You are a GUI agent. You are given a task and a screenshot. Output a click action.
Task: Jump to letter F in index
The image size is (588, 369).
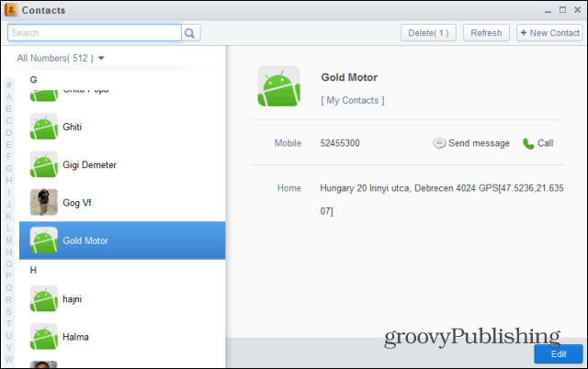9,157
